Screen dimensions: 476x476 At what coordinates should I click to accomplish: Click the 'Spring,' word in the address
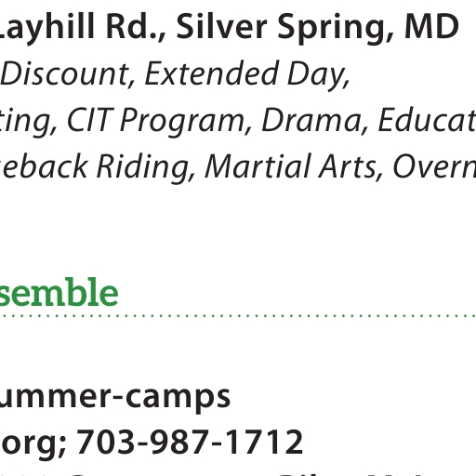(x=336, y=29)
